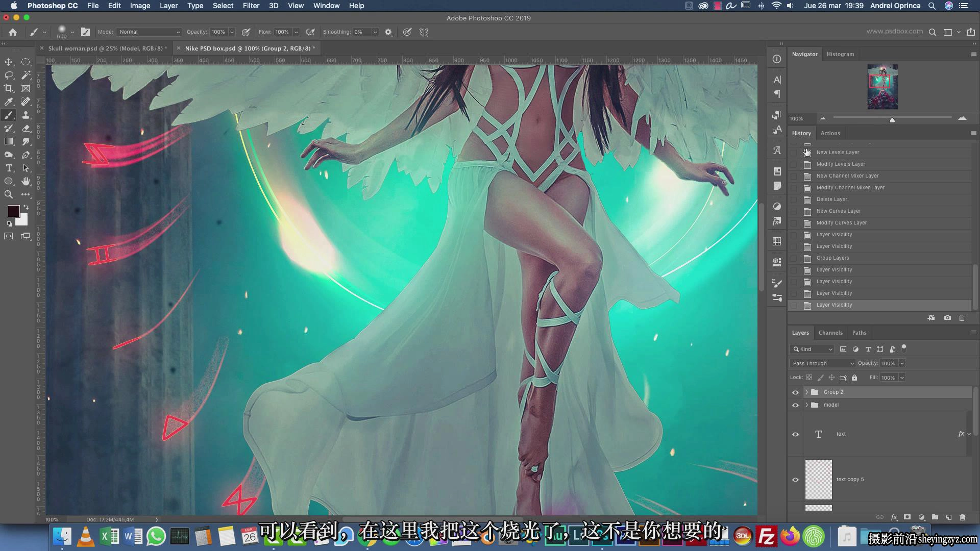Open Spotlight search in menu bar
The width and height of the screenshot is (980, 551).
click(x=932, y=6)
